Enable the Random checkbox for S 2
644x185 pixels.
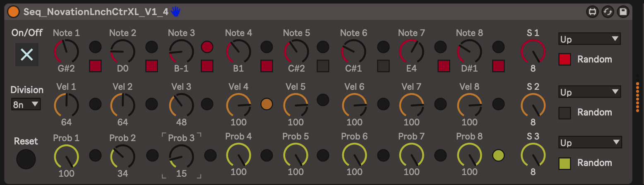pyautogui.click(x=565, y=113)
